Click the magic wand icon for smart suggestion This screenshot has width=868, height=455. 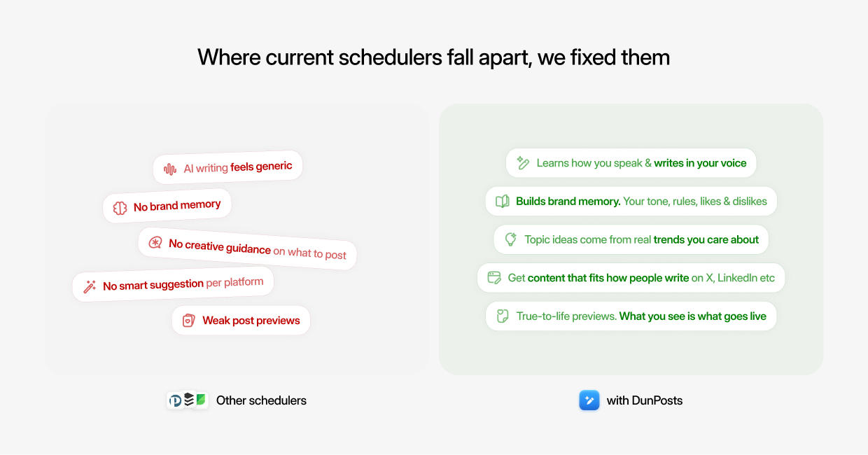(90, 286)
